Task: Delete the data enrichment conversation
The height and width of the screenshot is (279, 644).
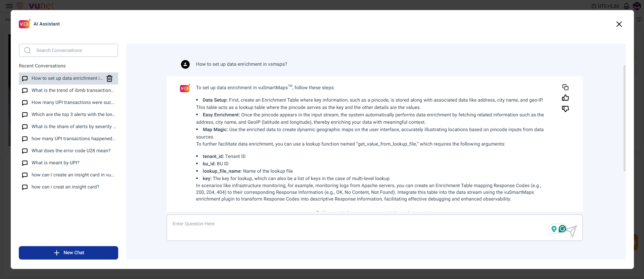Action: (x=109, y=78)
